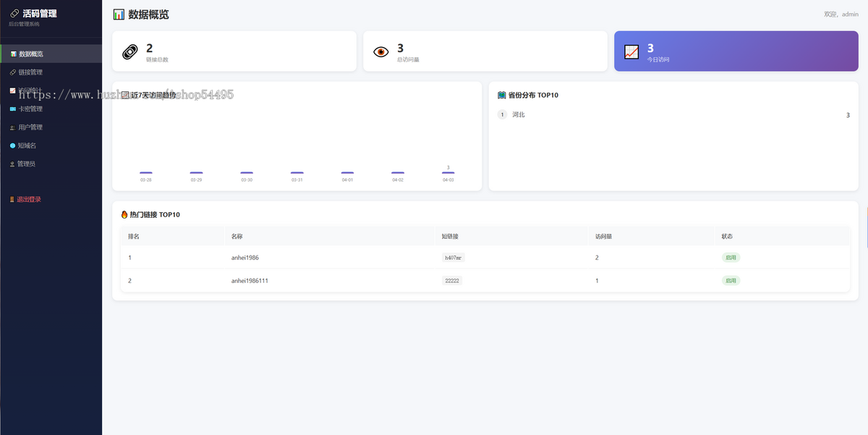The height and width of the screenshot is (435, 868).
Task: Click the rank badge 1 next to 河北
Action: 503,115
